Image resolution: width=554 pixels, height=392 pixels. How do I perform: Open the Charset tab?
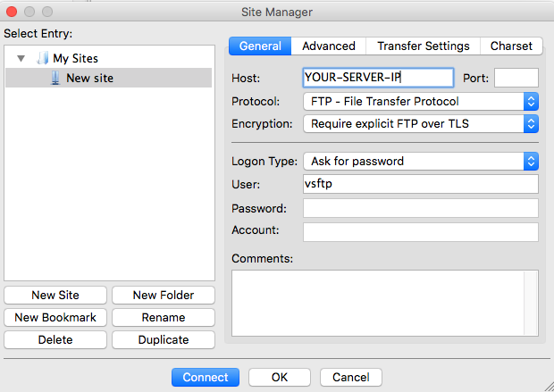(x=511, y=46)
